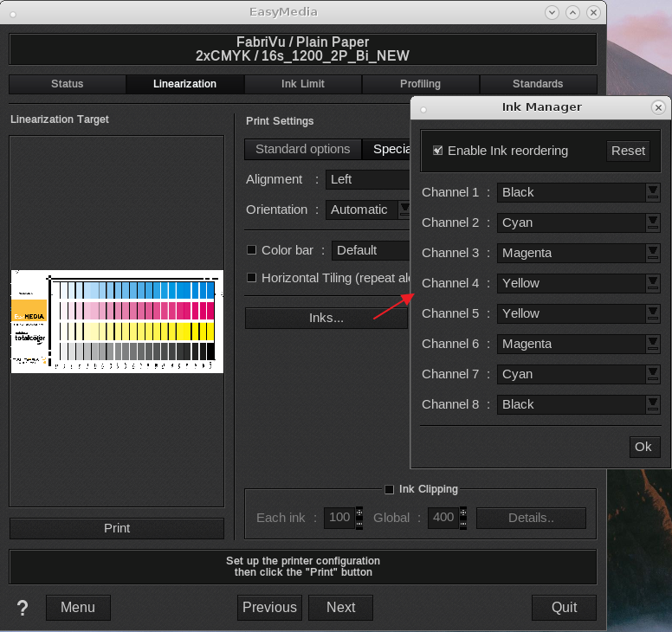This screenshot has width=672, height=632.
Task: Click the question mark help icon
Action: tap(23, 608)
